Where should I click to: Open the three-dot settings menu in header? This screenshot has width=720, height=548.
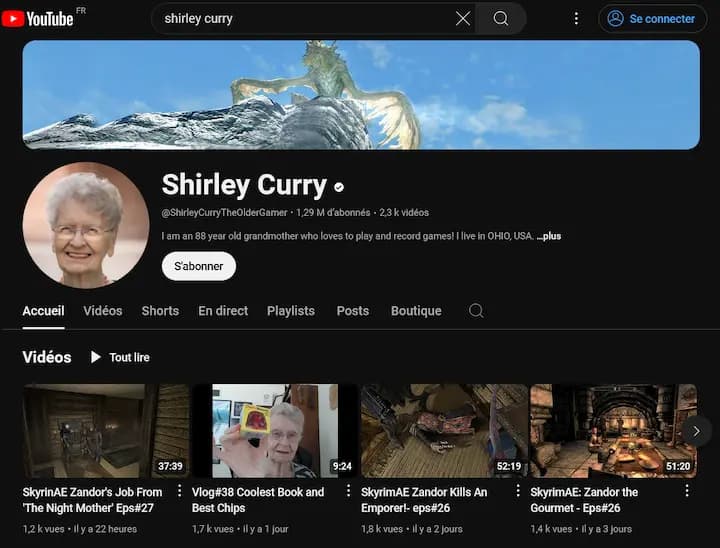point(576,18)
